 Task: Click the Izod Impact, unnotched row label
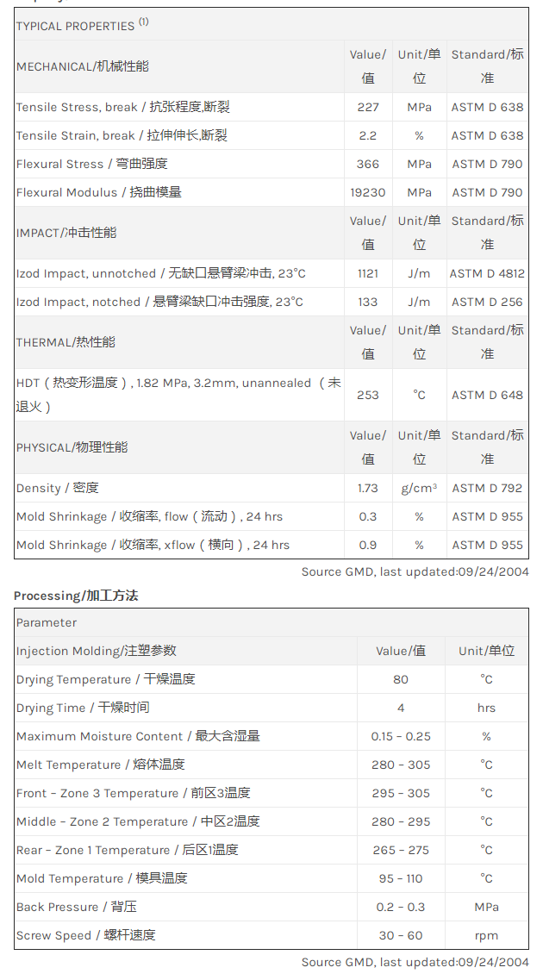click(161, 273)
